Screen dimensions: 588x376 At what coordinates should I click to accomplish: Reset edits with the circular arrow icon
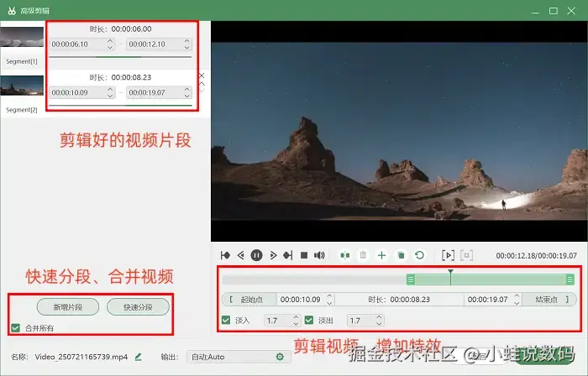point(420,255)
